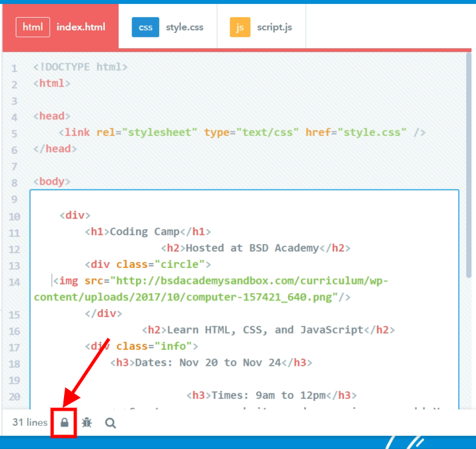Click the '</div>' tag on line 15
Viewport: 476px width, 449px height.
(104, 313)
